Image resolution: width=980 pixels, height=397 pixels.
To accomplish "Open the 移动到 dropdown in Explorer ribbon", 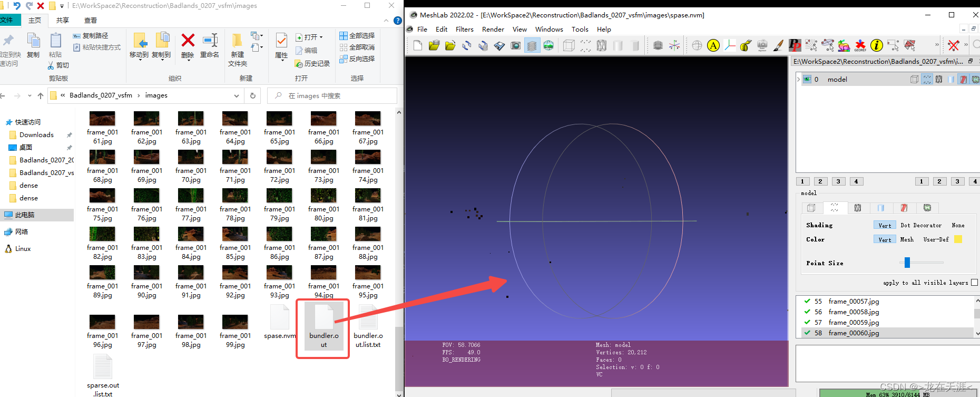I will [140, 60].
